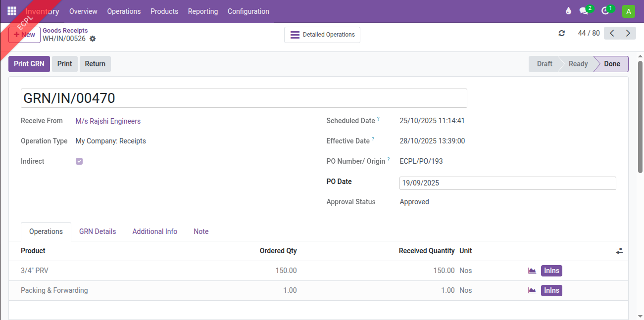Switch to the GRN Details tab
Screen dimensions: 644x320
[x=98, y=231]
